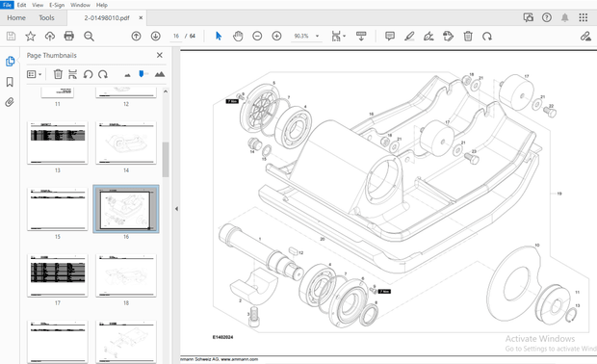Open the Attachments paperclip panel

(x=10, y=102)
